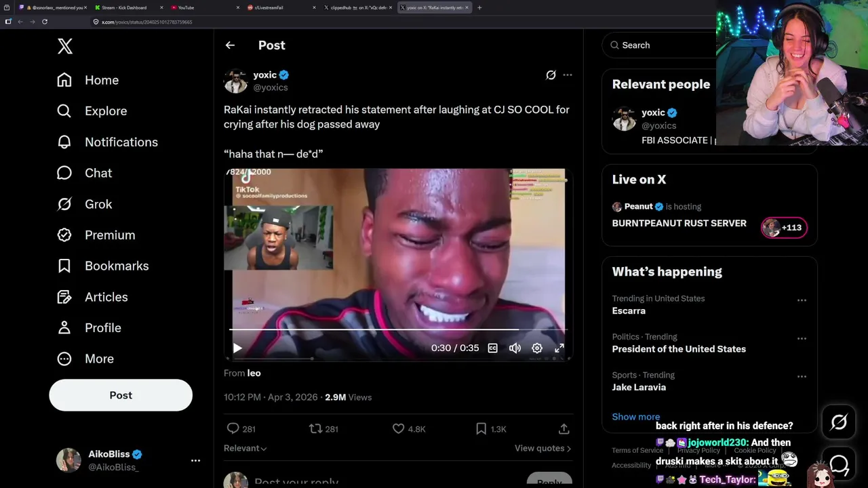Share the post with upload icon

pyautogui.click(x=564, y=429)
